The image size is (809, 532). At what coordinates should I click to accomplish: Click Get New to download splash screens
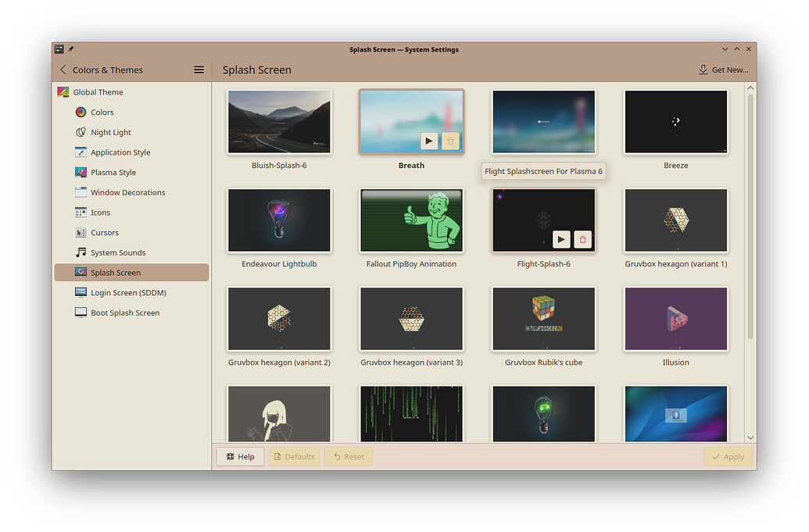coord(723,70)
